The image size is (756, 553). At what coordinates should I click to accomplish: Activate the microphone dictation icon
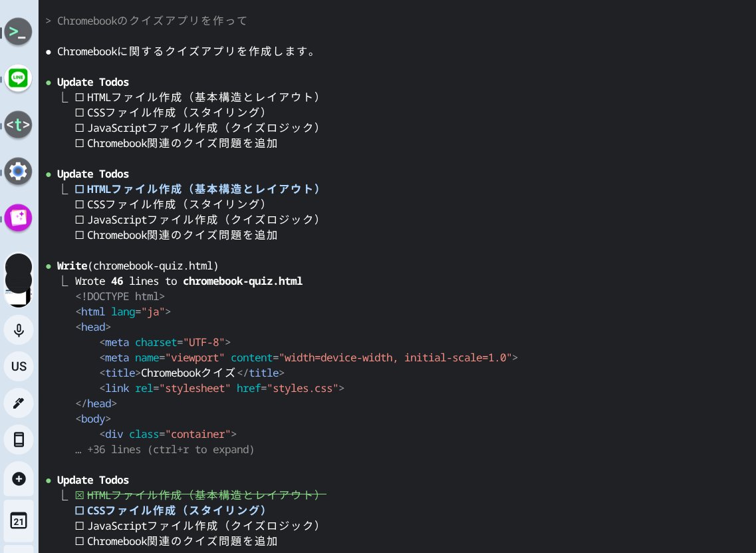[19, 330]
